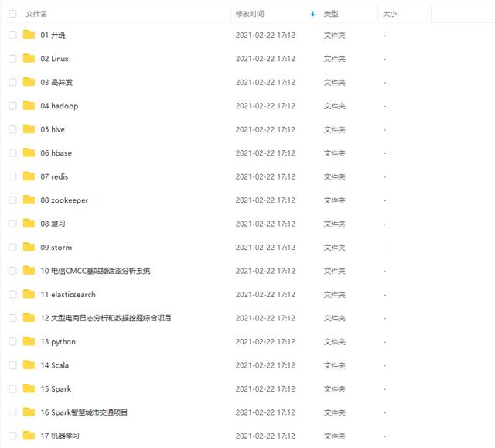Open the folder name 16 Spark智慧城市交通项目
The height and width of the screenshot is (448, 495).
[x=84, y=412]
